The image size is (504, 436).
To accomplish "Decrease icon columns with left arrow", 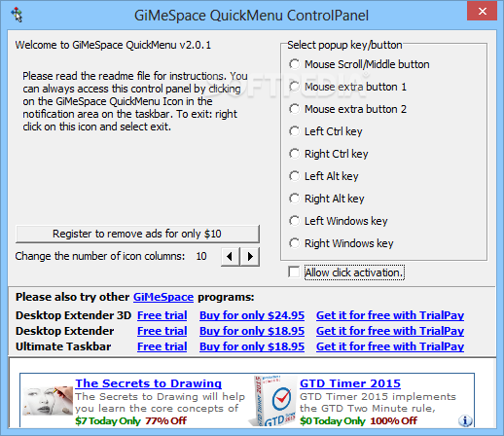I will (231, 257).
